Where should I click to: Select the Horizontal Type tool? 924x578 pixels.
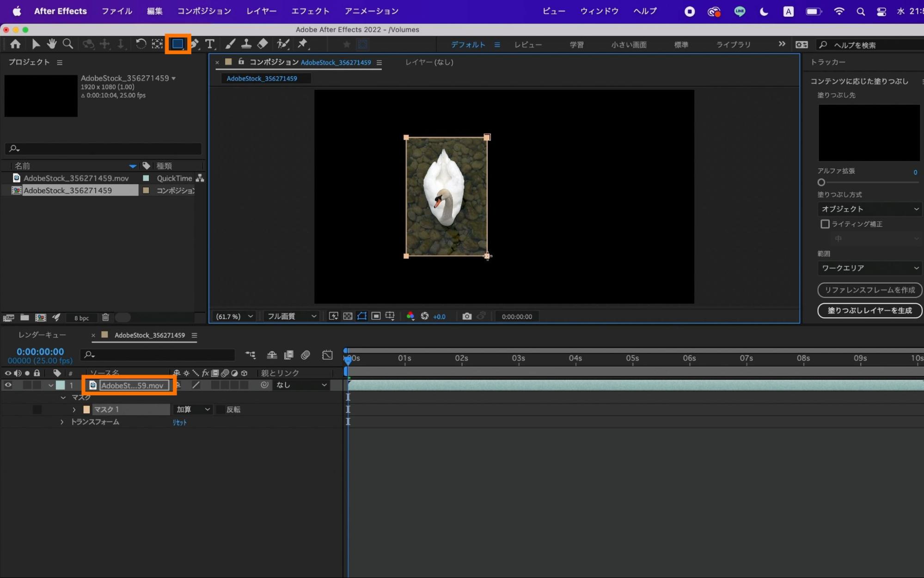click(210, 44)
